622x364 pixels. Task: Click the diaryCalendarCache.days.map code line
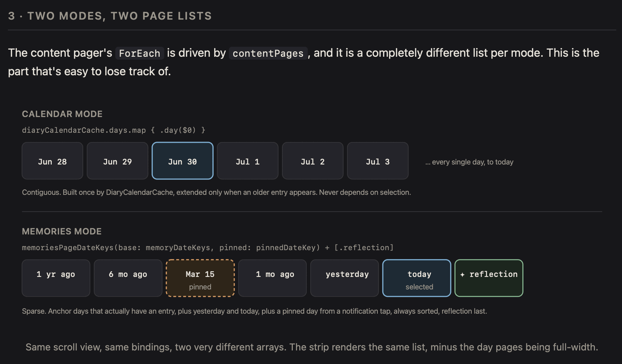[x=114, y=130]
